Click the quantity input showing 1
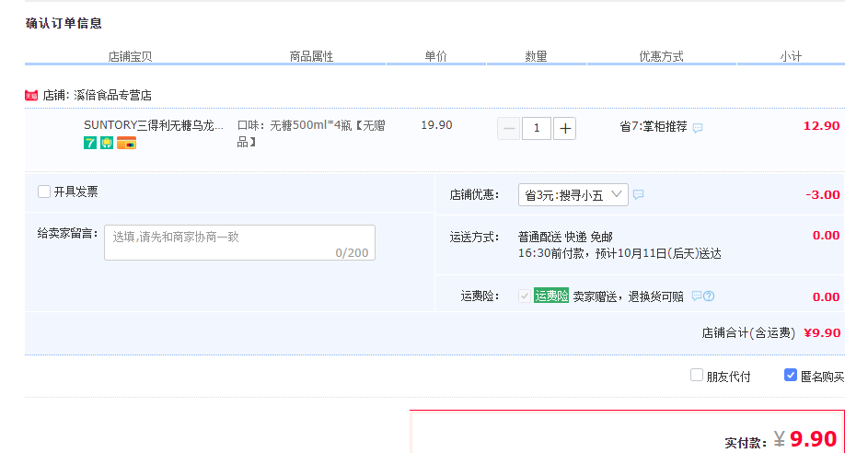 click(x=537, y=129)
